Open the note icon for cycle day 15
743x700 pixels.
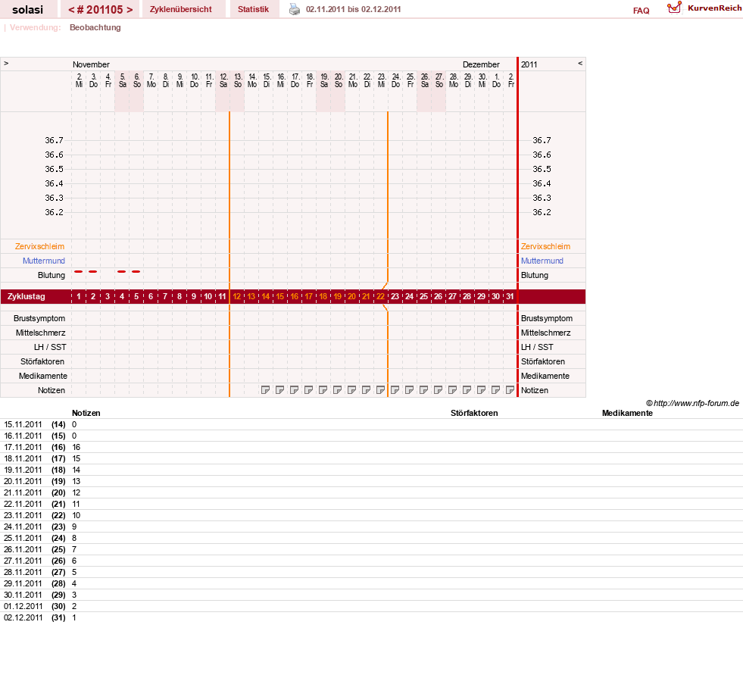tap(279, 390)
